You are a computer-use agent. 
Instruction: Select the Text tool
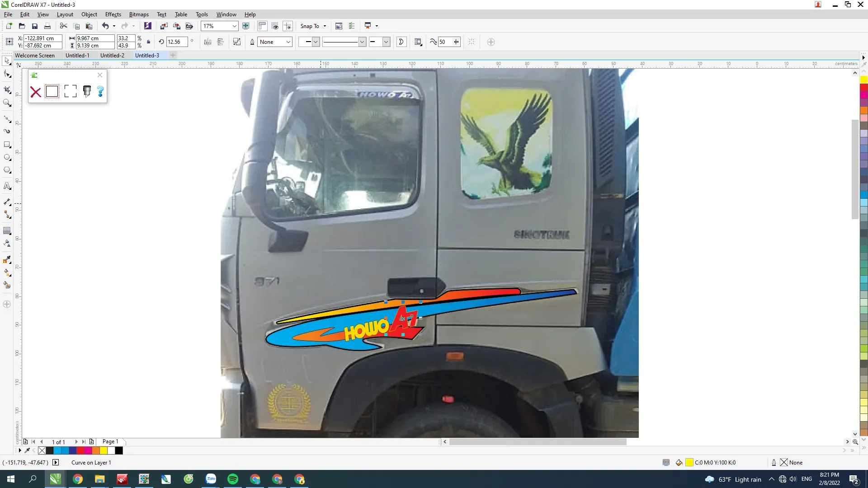coord(7,186)
